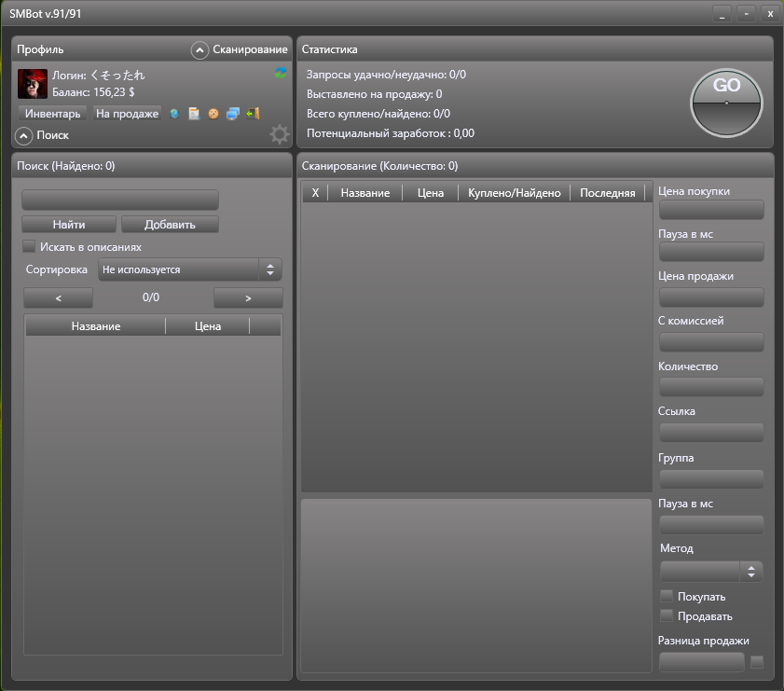Click the На продаже button
Image resolution: width=784 pixels, height=691 pixels.
(127, 113)
